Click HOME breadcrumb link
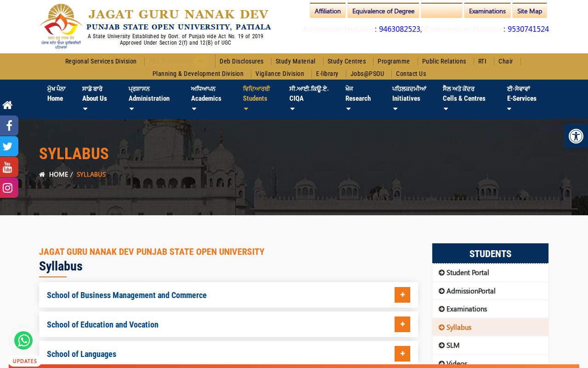 (58, 174)
